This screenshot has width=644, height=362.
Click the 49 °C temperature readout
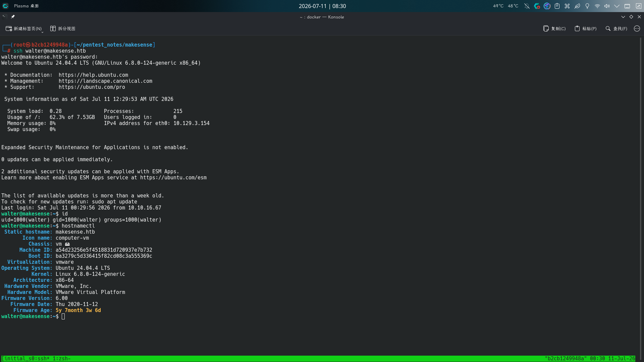pyautogui.click(x=498, y=6)
